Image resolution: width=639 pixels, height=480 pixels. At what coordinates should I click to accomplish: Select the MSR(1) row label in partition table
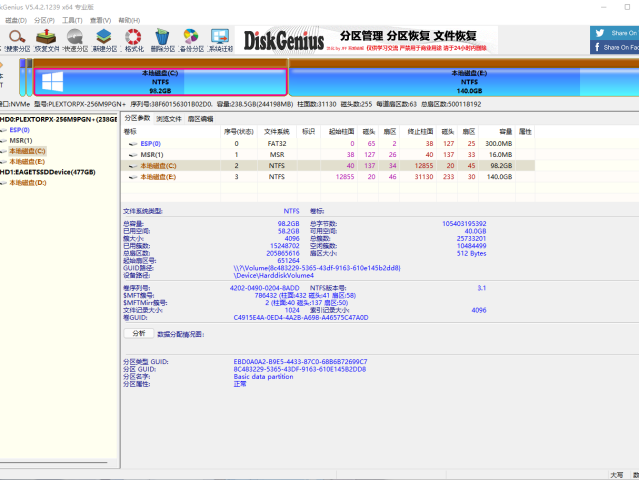pos(152,155)
